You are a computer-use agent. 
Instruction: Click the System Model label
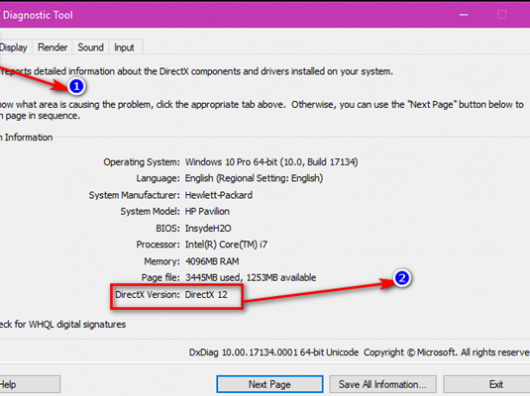[150, 212]
